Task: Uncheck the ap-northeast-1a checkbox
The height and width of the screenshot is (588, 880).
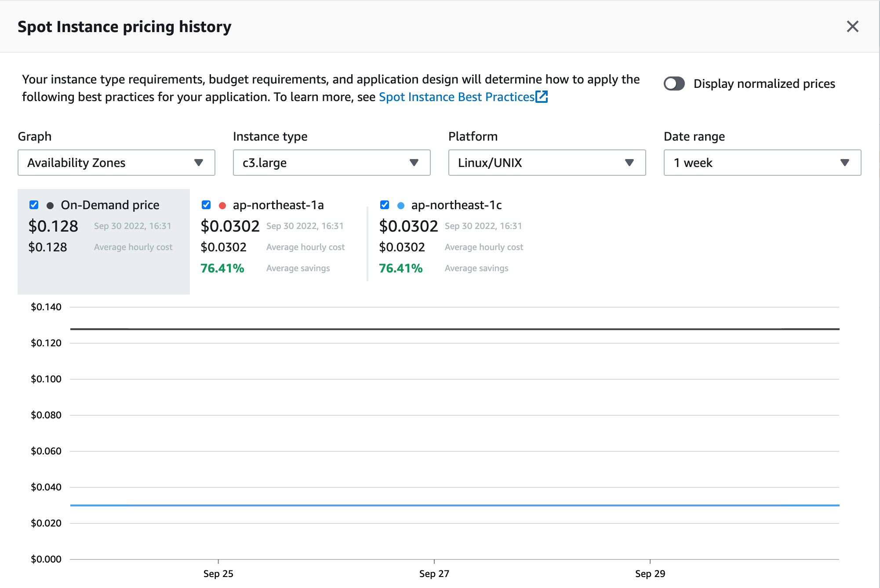Action: 206,204
